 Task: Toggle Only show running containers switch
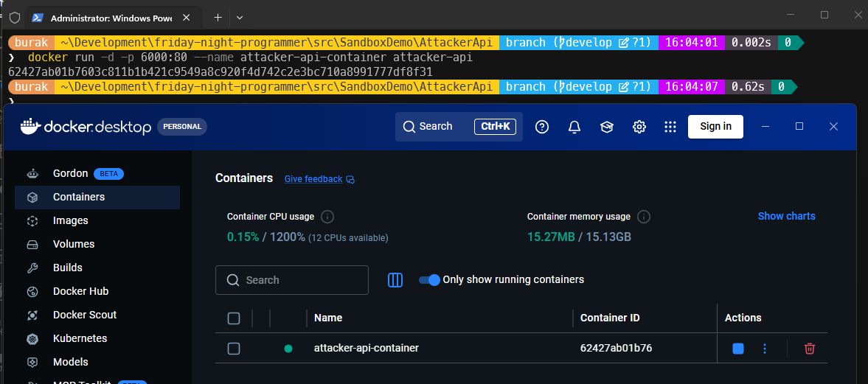pos(429,280)
